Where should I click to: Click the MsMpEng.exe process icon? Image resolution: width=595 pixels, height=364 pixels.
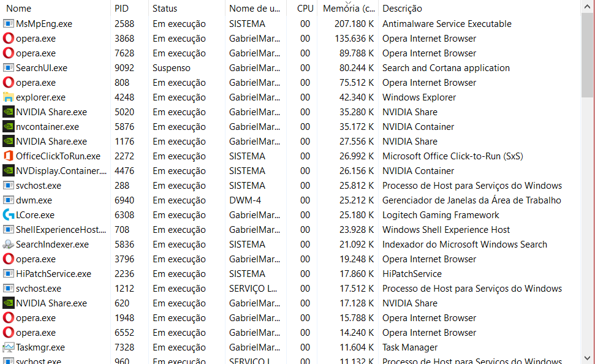[x=9, y=24]
